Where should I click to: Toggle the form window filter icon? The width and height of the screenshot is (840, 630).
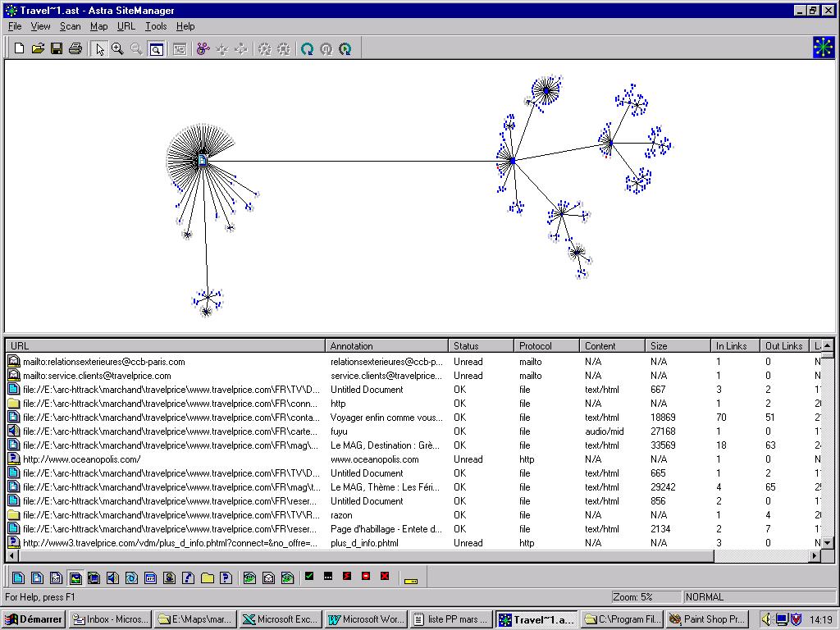[x=151, y=577]
